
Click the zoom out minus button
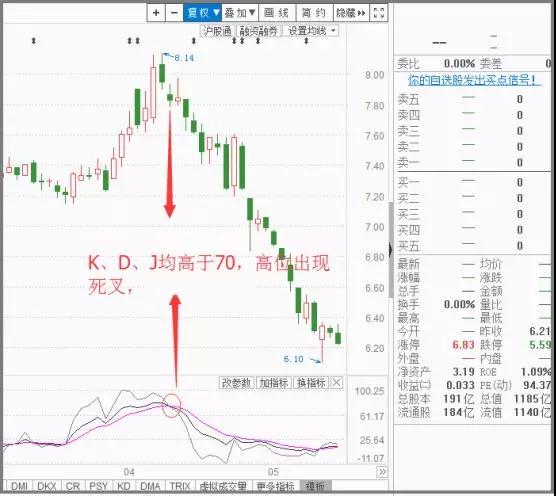(x=174, y=13)
